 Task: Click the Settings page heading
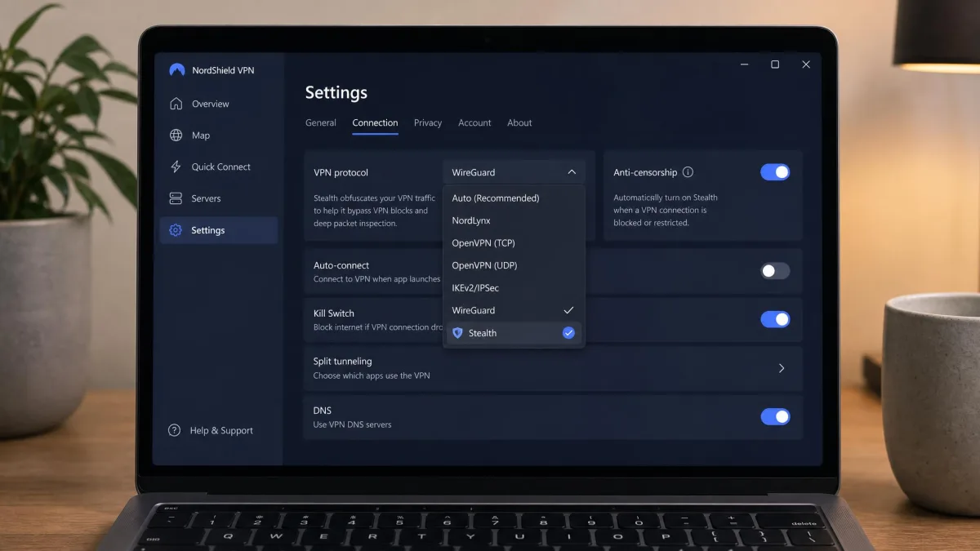pos(336,92)
